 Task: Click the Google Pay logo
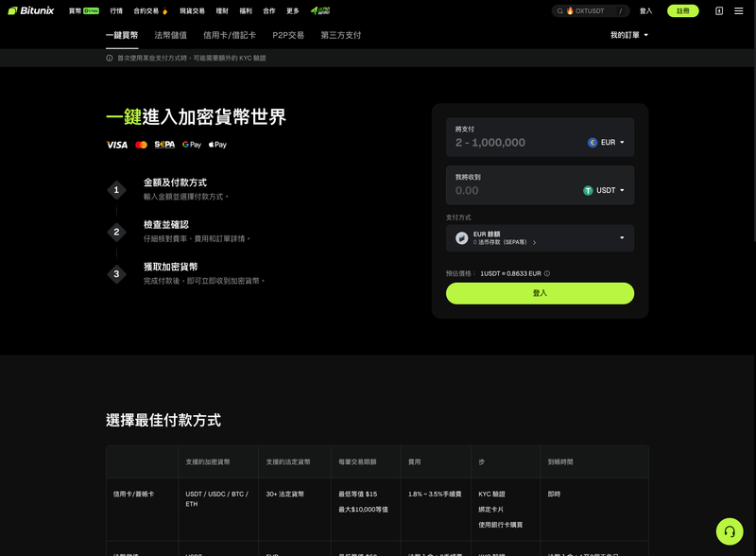click(x=192, y=145)
